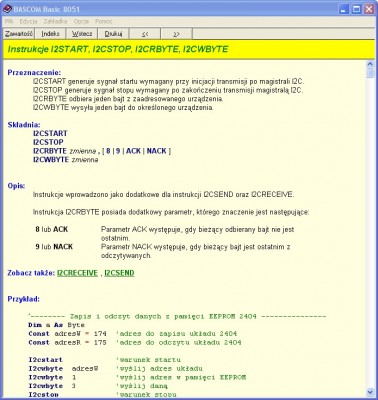
Task: Click the 'I2cwbyte adresW' code line
Action: pos(63,368)
